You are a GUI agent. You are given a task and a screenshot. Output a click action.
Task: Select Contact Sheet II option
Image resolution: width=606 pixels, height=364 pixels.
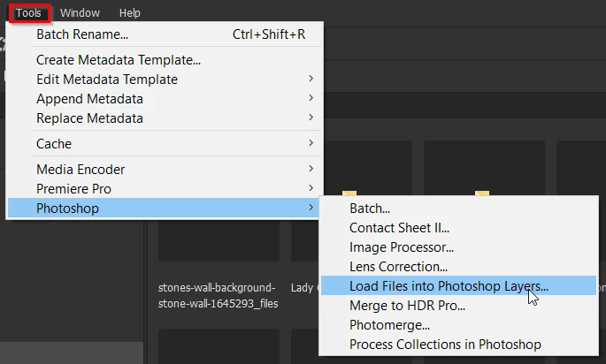point(459,228)
